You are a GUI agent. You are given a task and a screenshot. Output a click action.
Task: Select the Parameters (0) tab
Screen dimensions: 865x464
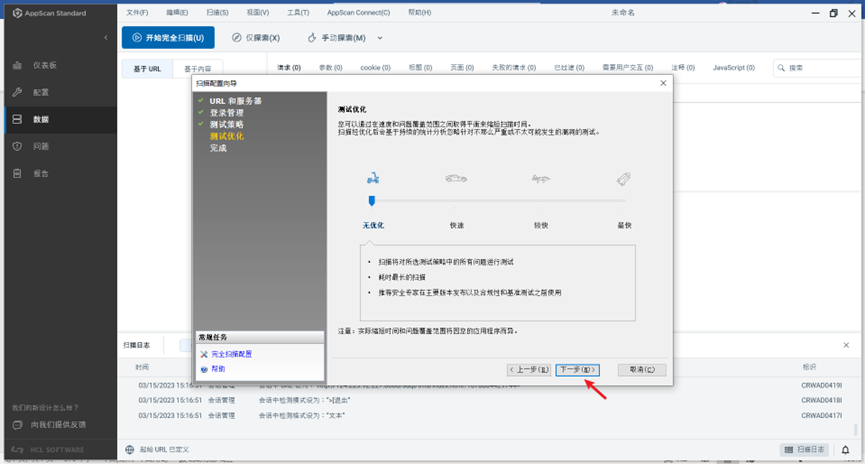pyautogui.click(x=330, y=67)
